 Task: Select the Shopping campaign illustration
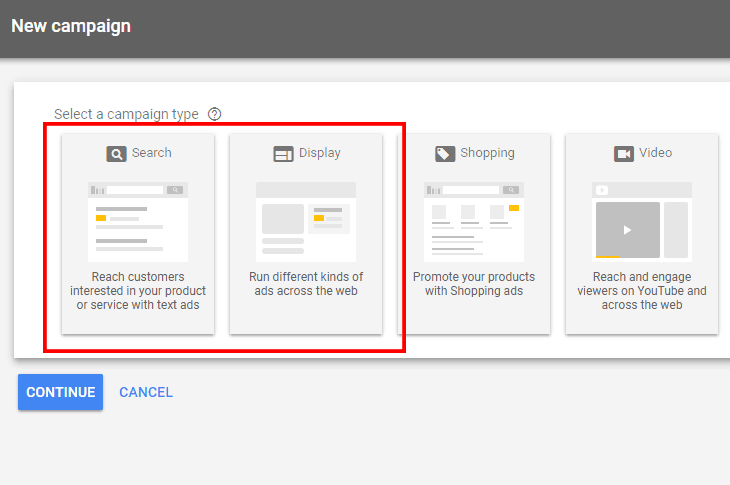[x=474, y=222]
